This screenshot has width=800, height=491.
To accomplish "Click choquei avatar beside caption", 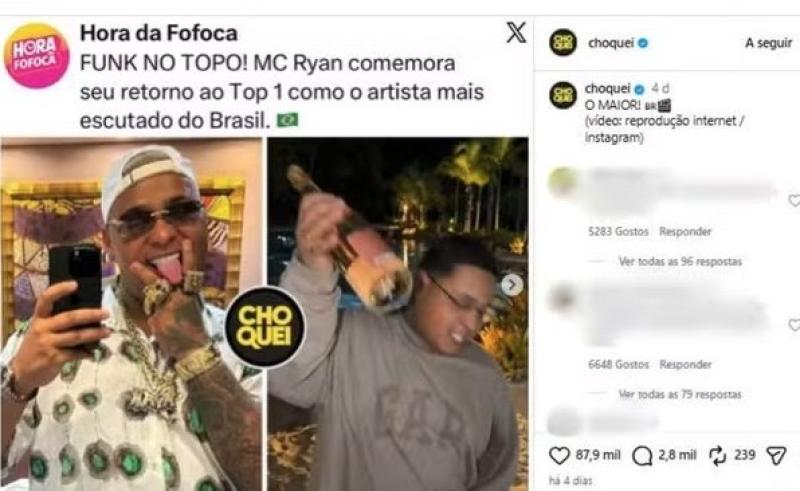I will point(563,95).
